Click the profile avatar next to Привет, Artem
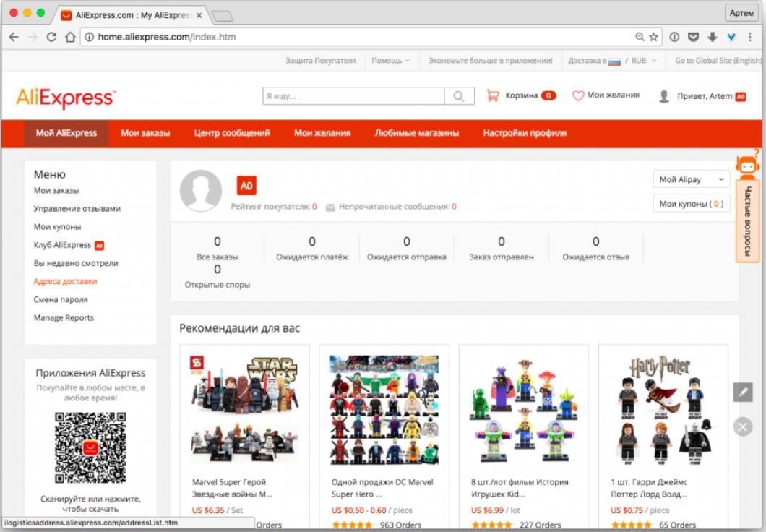The width and height of the screenshot is (766, 532). (663, 95)
